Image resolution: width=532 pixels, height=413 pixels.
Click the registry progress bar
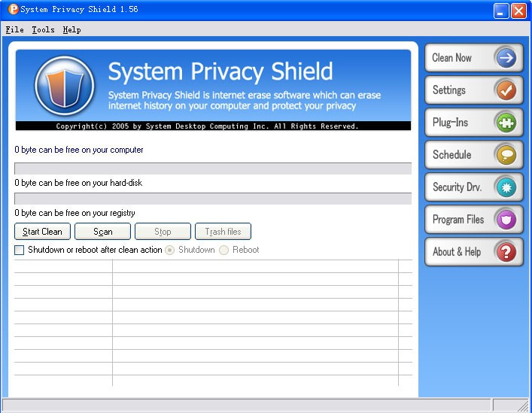click(x=213, y=199)
